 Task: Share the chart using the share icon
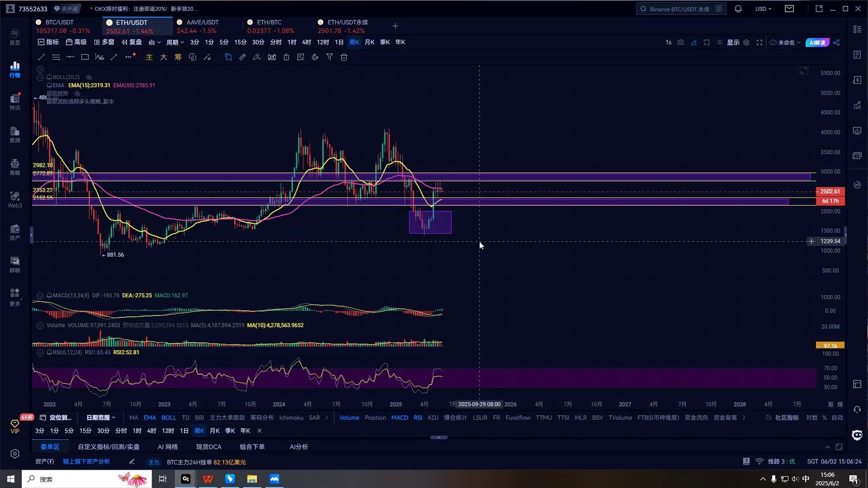836,42
